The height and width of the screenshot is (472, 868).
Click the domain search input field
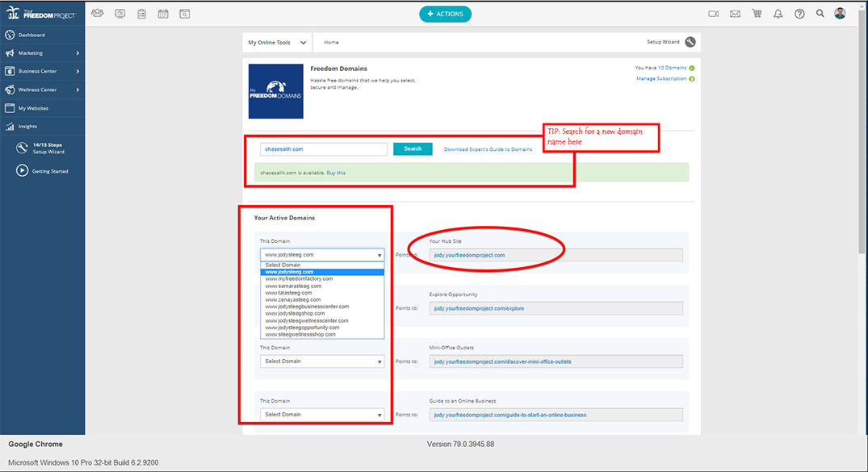click(324, 148)
